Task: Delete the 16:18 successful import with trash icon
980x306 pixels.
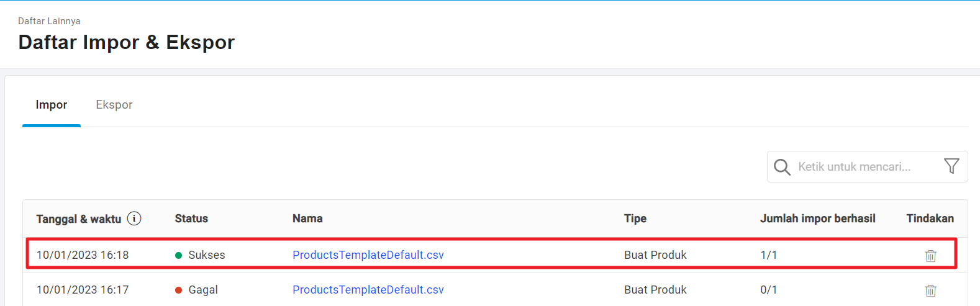Action: (930, 256)
